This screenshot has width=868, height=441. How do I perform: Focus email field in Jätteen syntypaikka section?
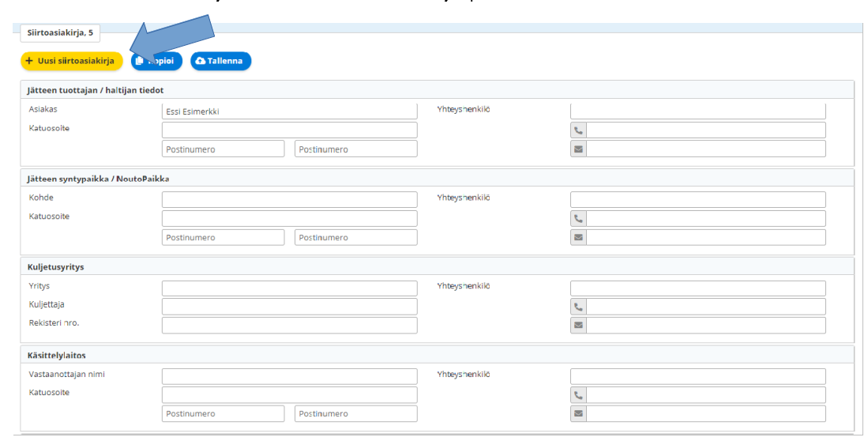706,237
